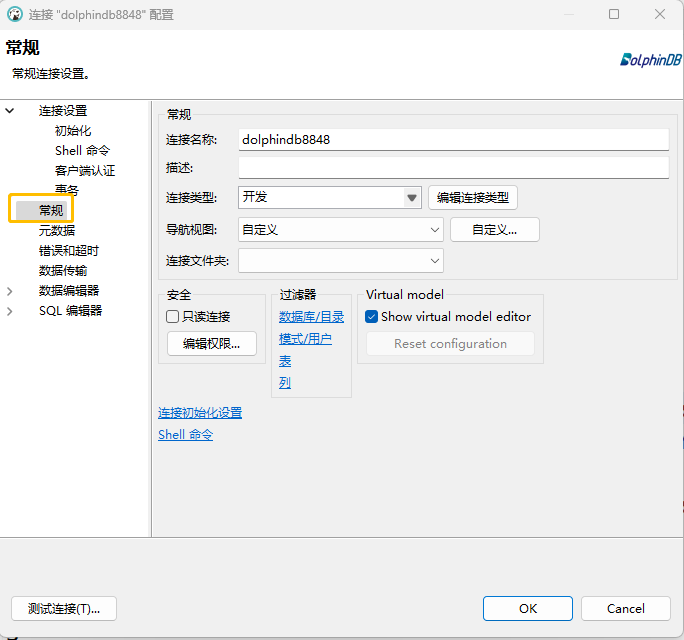Click the 编辑连接类型 button

pos(473,198)
